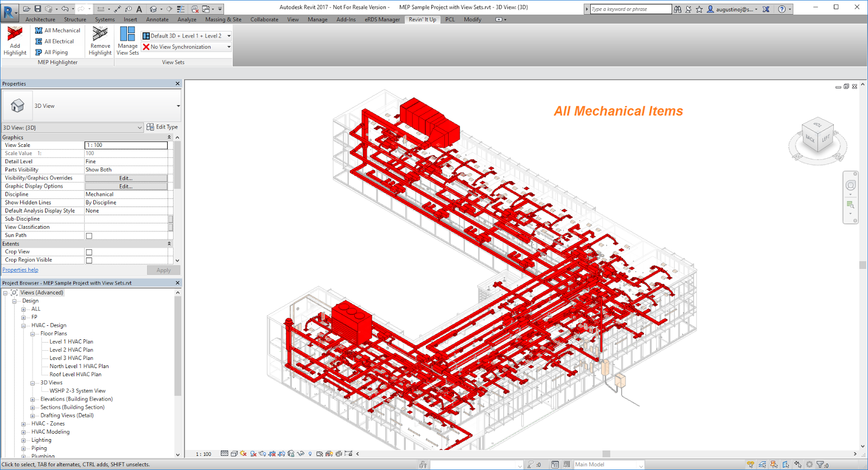Save the project with the floppy disk icon
The image size is (868, 470).
point(37,9)
